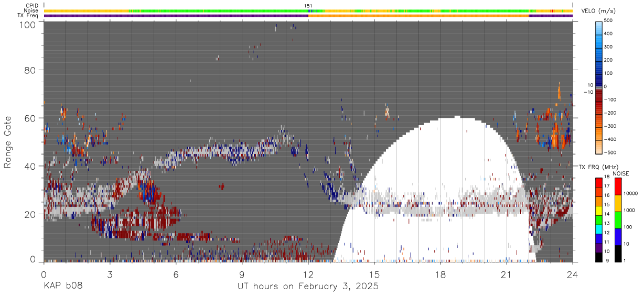Click the 500 tick on the velocity scale
The image size is (644, 297).
click(609, 21)
